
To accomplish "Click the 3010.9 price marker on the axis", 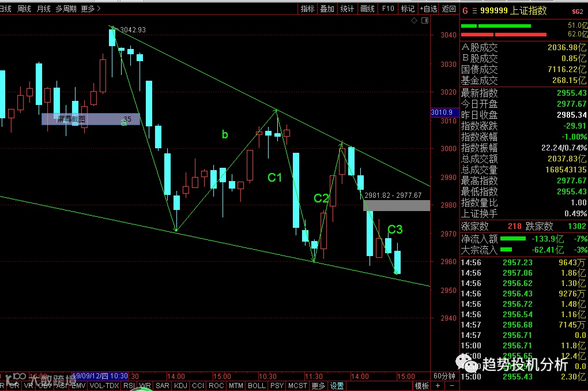I will click(445, 112).
